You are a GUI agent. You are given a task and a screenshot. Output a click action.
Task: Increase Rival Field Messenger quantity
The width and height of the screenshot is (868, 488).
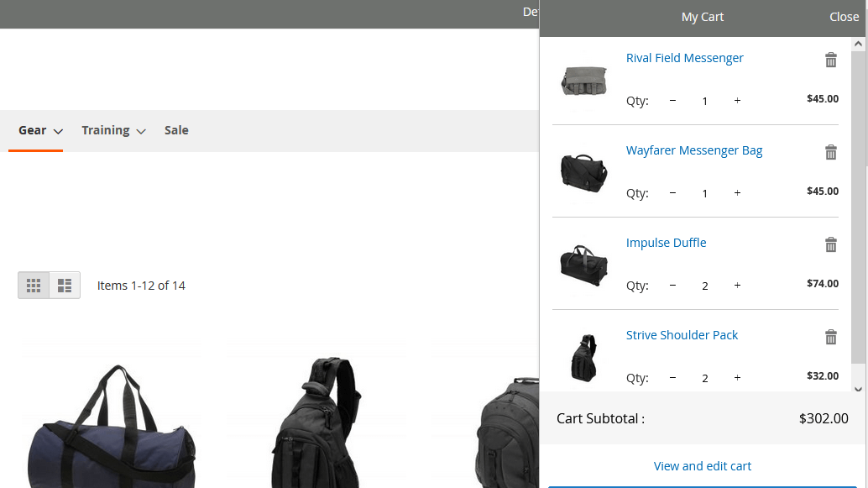tap(737, 101)
